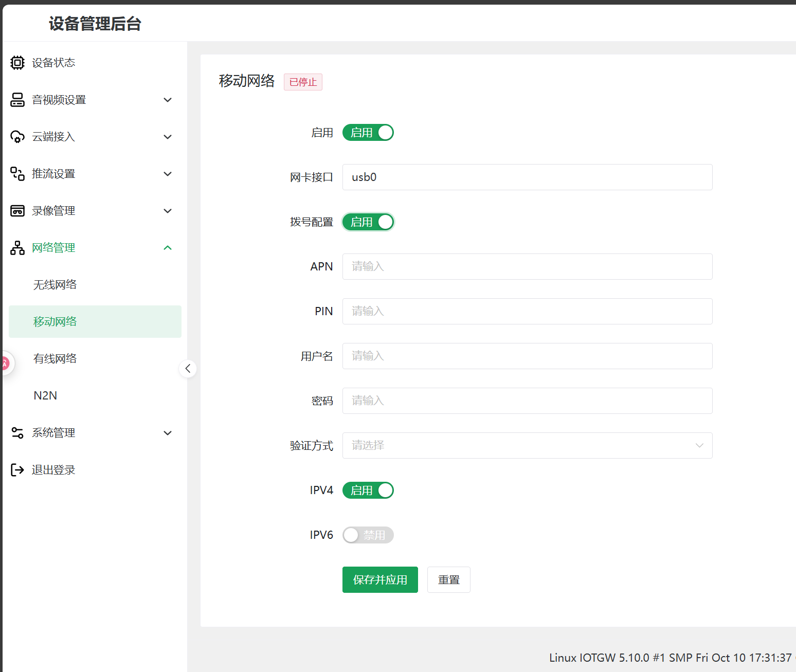This screenshot has height=672, width=796.
Task: Click the audio/video settings icon
Action: point(17,100)
